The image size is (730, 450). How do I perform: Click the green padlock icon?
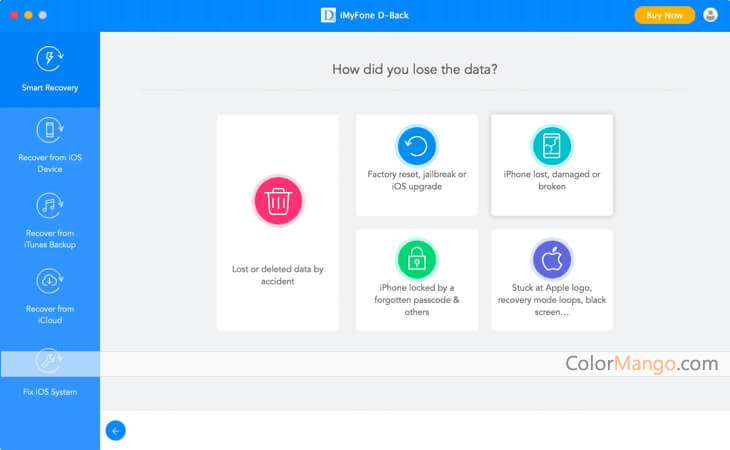pyautogui.click(x=416, y=260)
